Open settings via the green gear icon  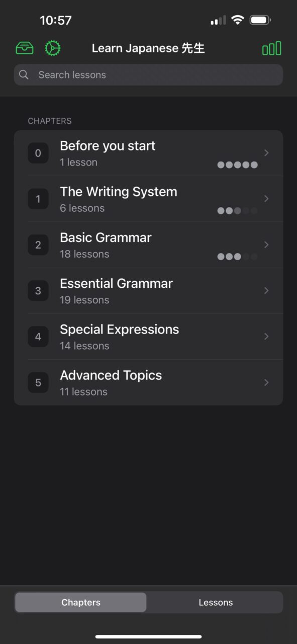52,48
